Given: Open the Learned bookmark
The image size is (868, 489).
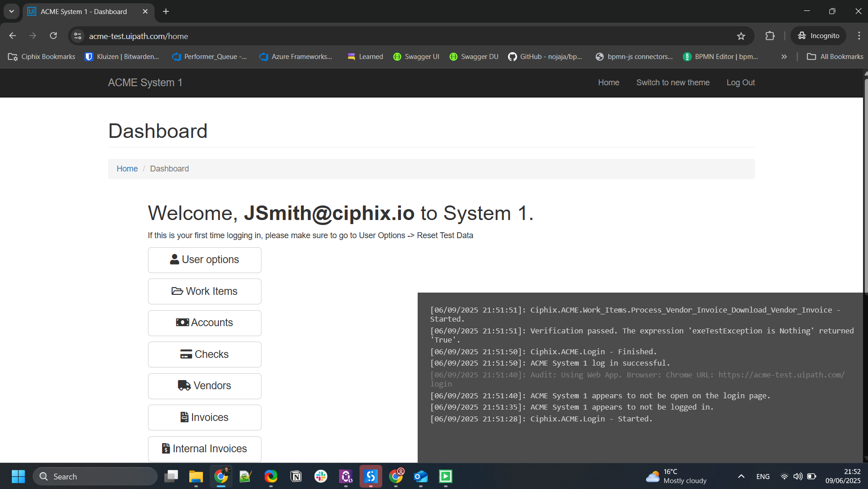Looking at the screenshot, I should point(365,57).
